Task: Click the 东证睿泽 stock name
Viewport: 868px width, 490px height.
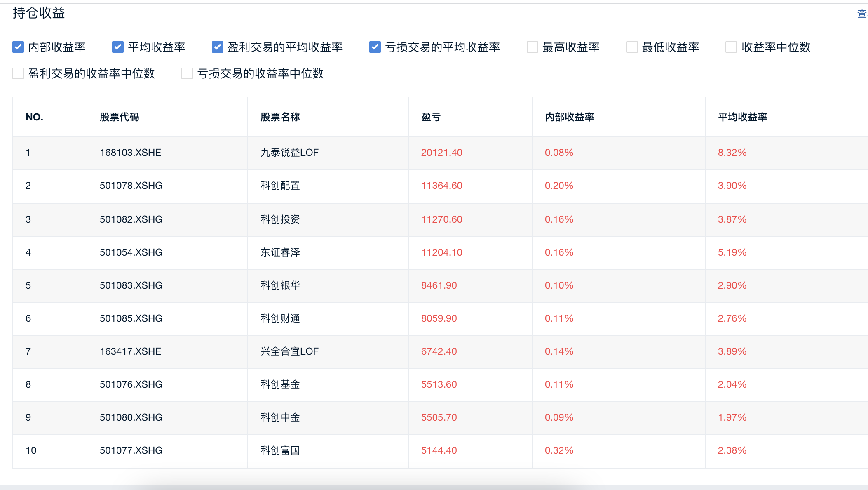Action: click(x=280, y=252)
